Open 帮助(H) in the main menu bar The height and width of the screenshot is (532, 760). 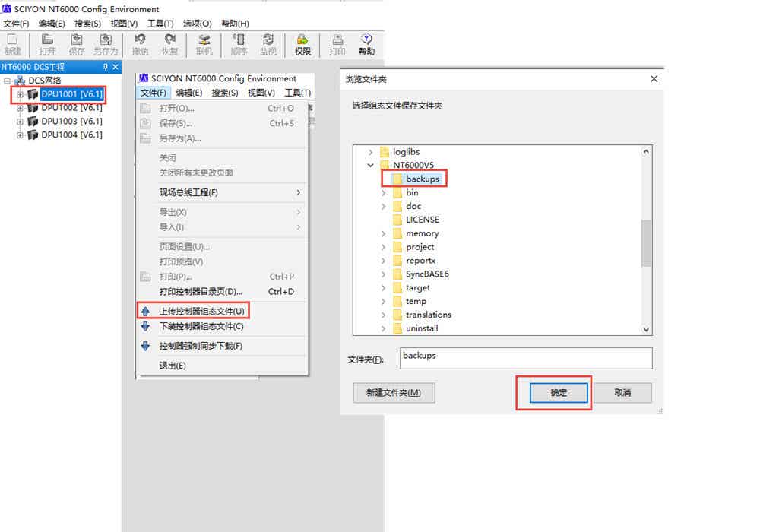(235, 24)
